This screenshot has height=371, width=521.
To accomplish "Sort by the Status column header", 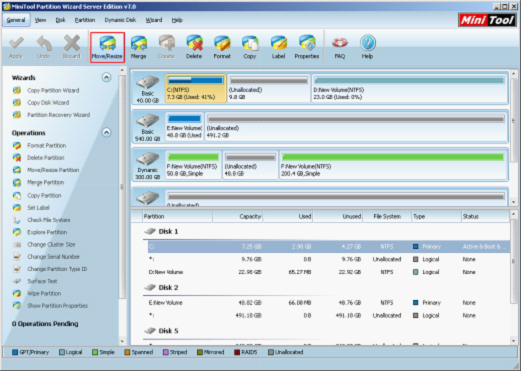I will (486, 217).
